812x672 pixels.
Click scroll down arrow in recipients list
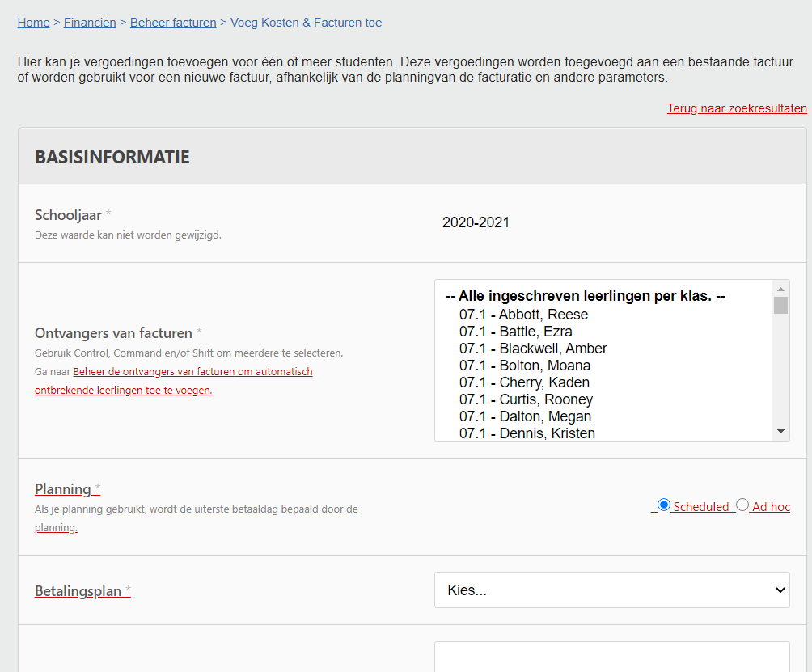coord(781,431)
